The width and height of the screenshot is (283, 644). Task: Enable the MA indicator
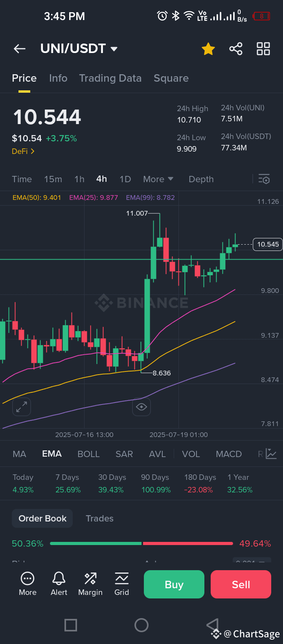click(19, 454)
